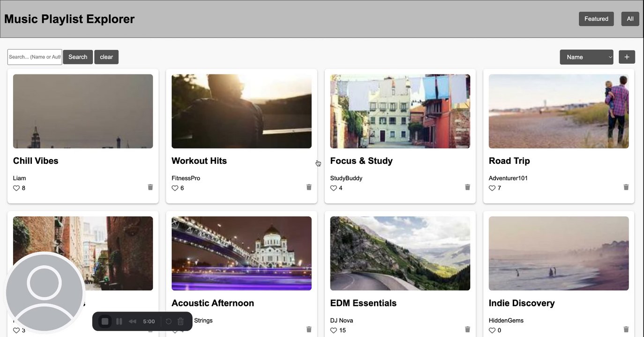The height and width of the screenshot is (337, 644).
Task: Like the Focus & Study playlist
Action: pos(334,188)
